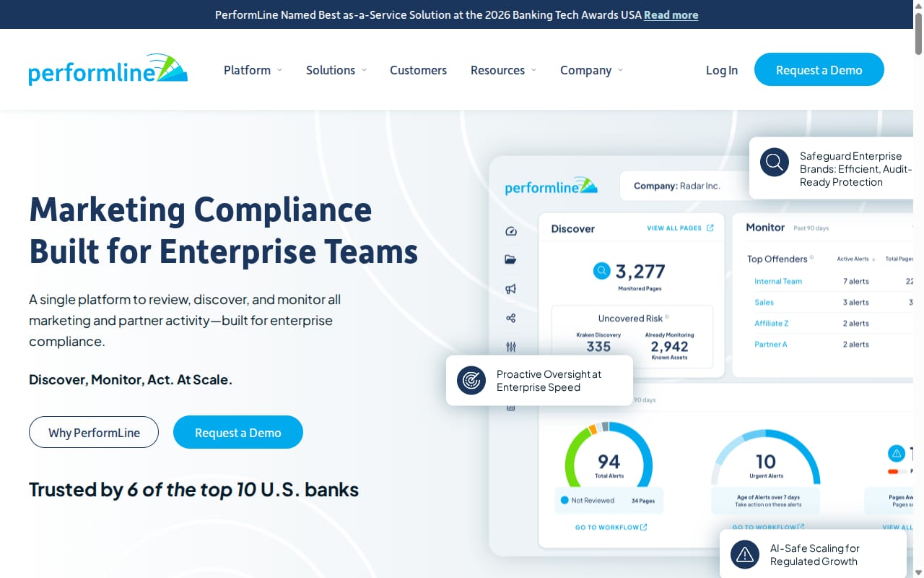Click Discover, Monitor, Act. At Scale. tagline

click(x=131, y=379)
